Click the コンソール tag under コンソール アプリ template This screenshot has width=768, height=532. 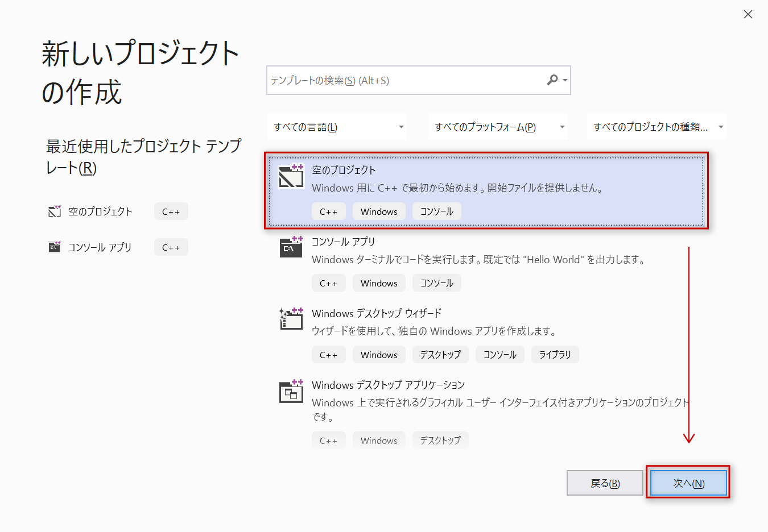[437, 283]
